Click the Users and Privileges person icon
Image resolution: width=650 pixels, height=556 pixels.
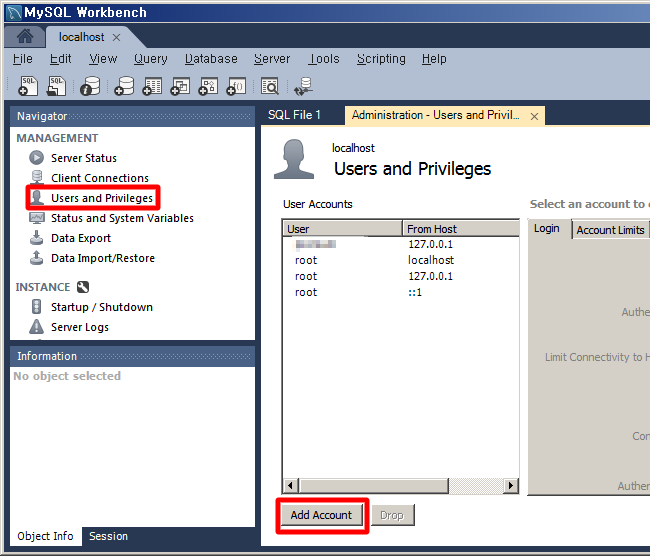coord(37,197)
